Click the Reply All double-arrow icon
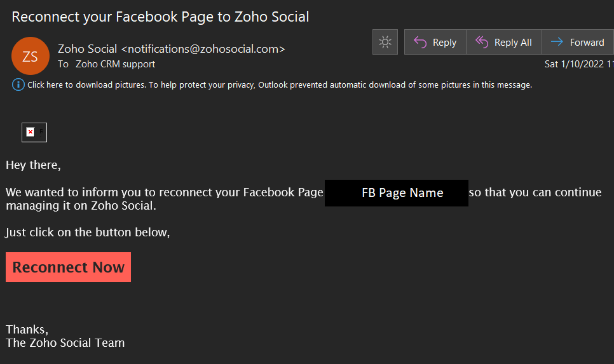 482,42
